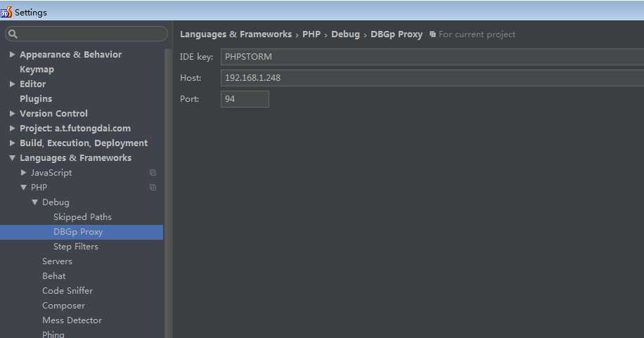
Task: Select the DBGp Proxy tree item
Action: pyautogui.click(x=82, y=232)
